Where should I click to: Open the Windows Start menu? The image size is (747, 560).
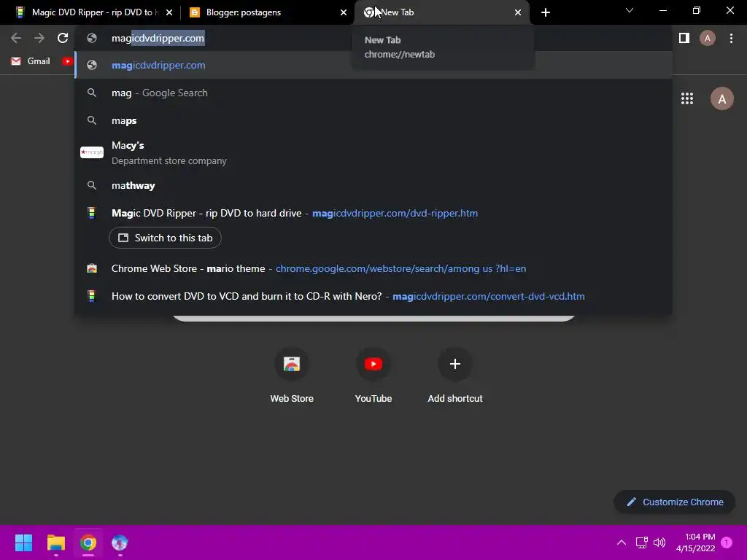click(23, 542)
